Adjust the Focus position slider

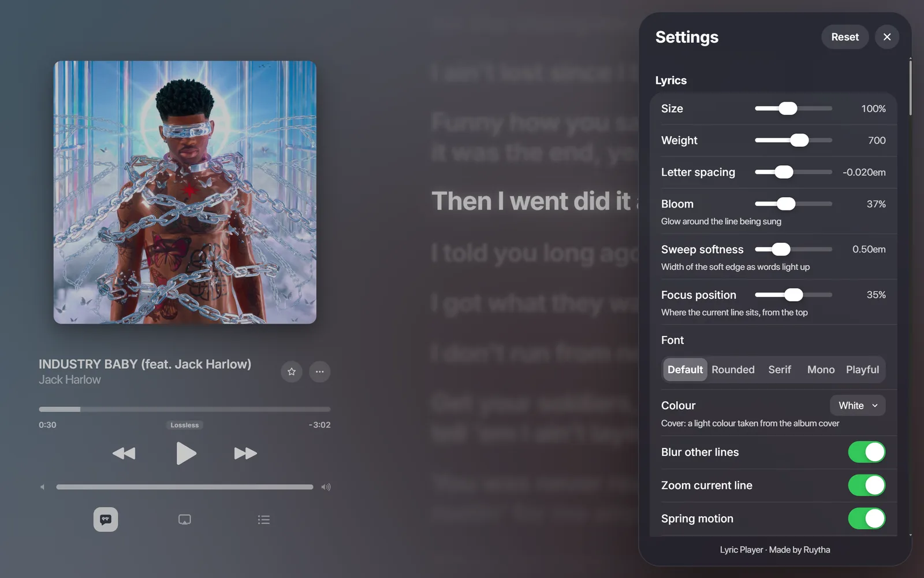point(793,295)
